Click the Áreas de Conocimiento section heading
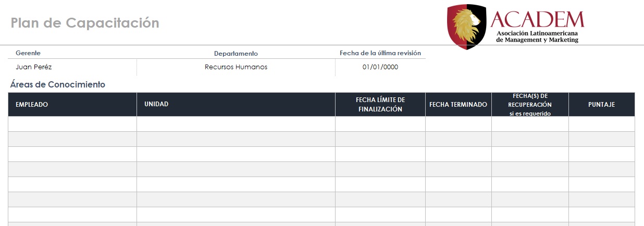This screenshot has width=644, height=226. click(58, 84)
